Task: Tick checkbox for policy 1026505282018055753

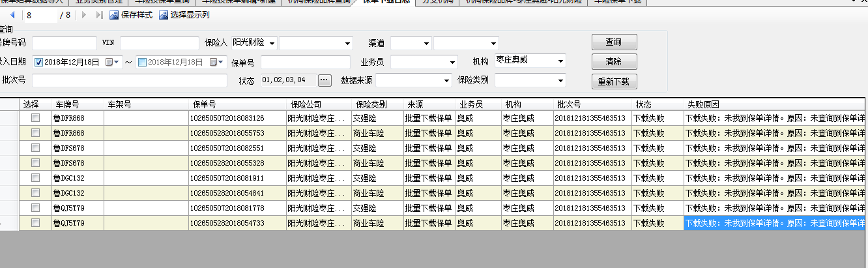Action: pyautogui.click(x=36, y=133)
